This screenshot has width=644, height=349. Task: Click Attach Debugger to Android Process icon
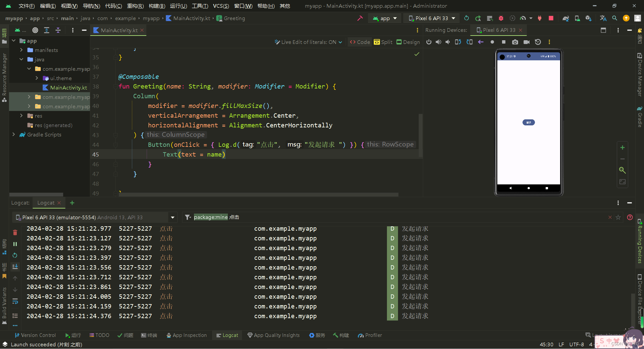[540, 18]
